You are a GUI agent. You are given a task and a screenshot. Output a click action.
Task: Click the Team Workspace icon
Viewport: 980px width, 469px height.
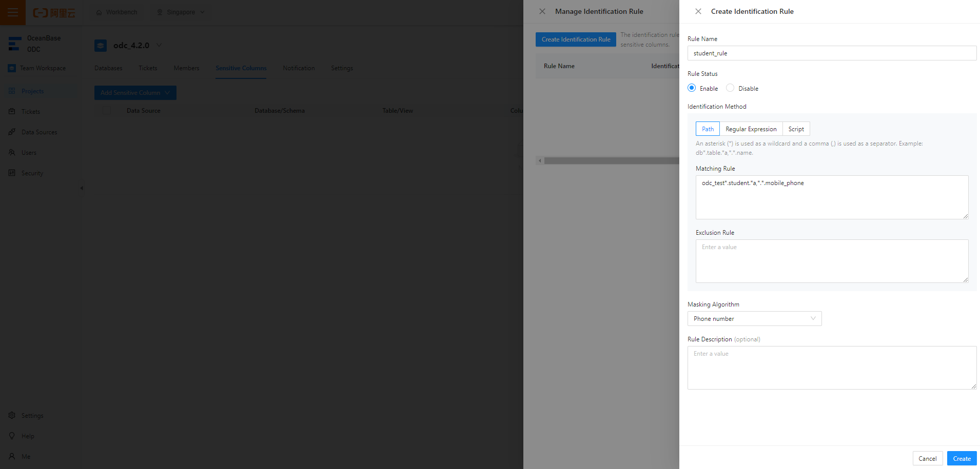[x=12, y=68]
